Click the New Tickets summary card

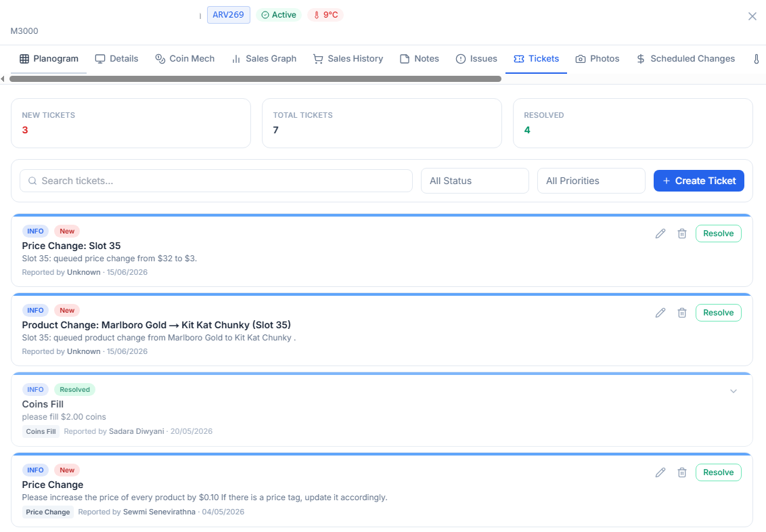[131, 123]
